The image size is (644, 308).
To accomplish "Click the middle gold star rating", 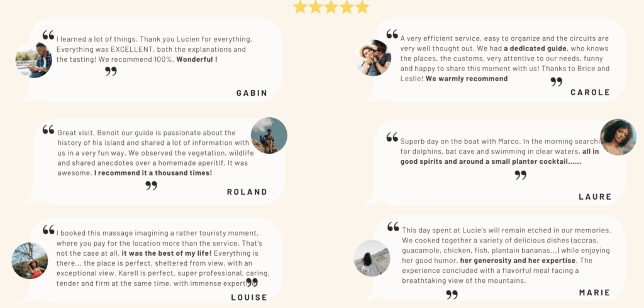I will coord(331,6).
